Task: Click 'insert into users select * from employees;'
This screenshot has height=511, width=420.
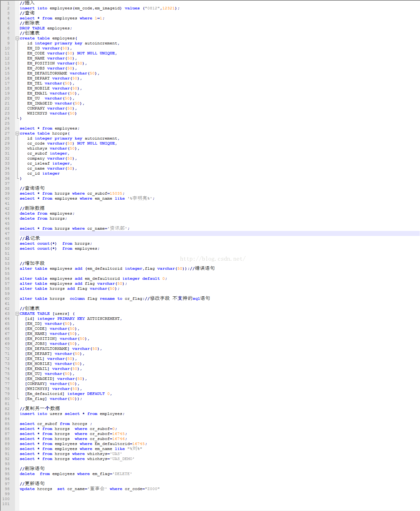Action: click(x=72, y=414)
